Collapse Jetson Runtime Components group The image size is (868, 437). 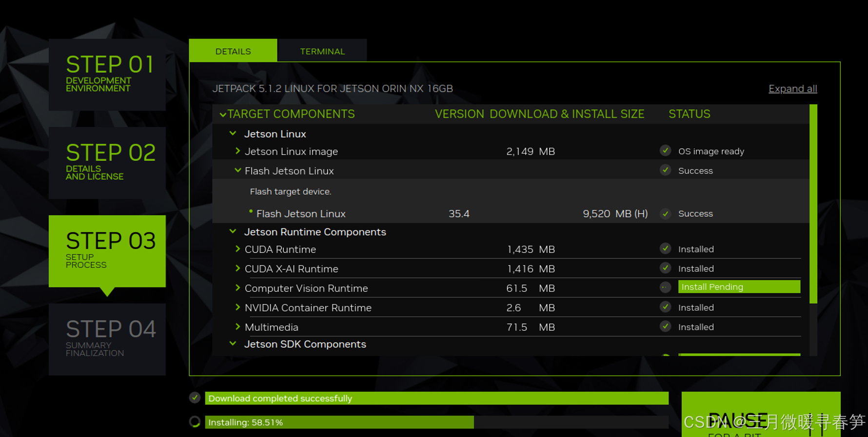[233, 231]
